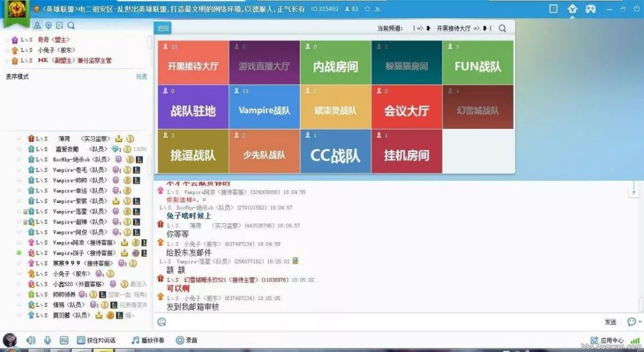Enter the Vampire战队 channel room
Image resolution: width=644 pixels, height=352 pixels.
pos(264,107)
